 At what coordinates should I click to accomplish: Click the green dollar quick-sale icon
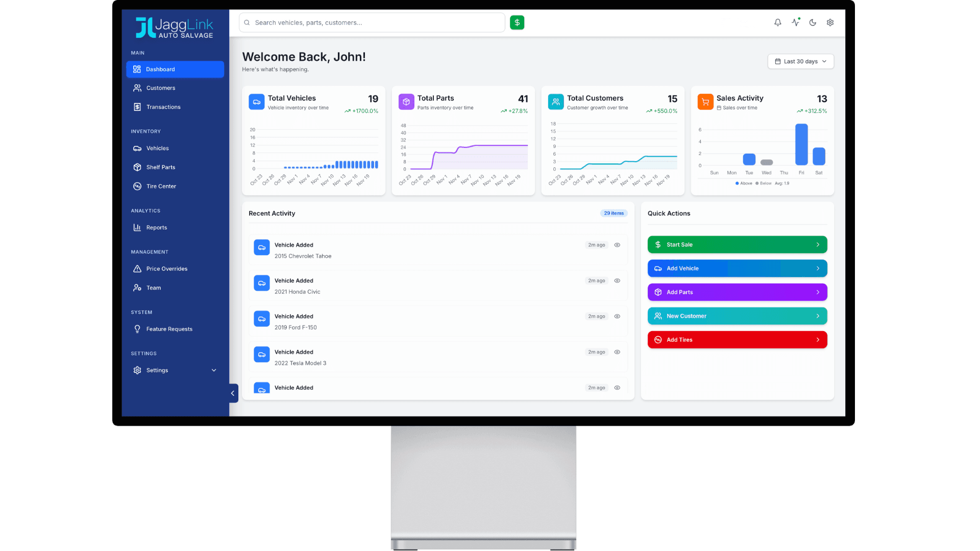point(517,22)
